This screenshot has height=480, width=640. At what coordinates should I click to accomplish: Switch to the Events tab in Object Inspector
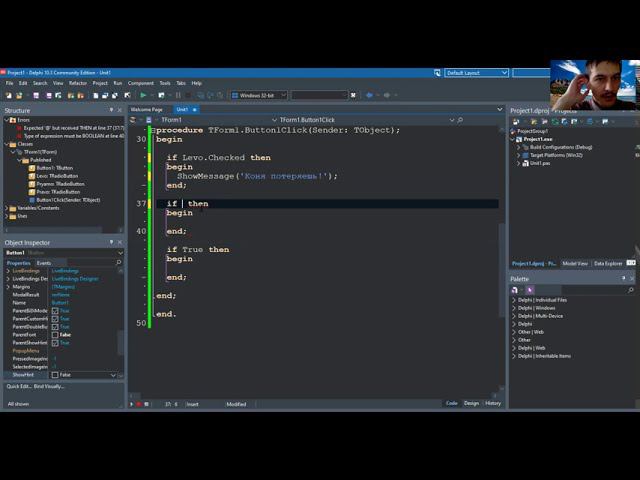tap(44, 263)
